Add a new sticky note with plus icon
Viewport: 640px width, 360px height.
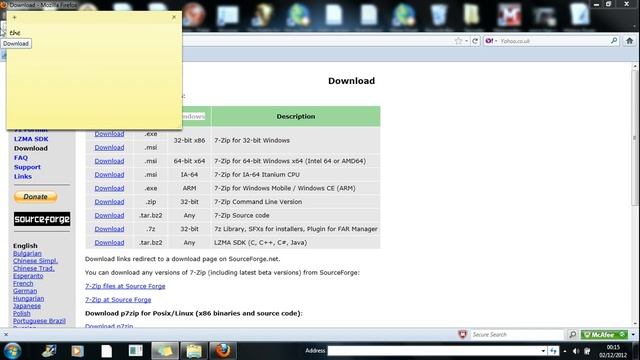[x=14, y=17]
